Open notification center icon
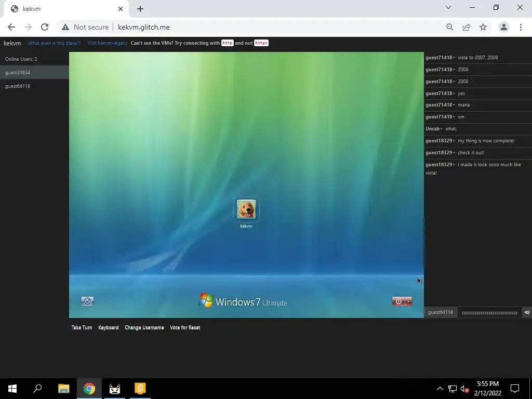Image resolution: width=532 pixels, height=399 pixels. click(x=515, y=389)
